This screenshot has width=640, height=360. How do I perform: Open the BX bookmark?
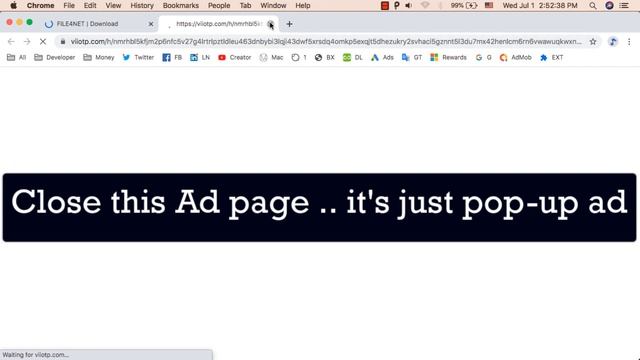(325, 58)
